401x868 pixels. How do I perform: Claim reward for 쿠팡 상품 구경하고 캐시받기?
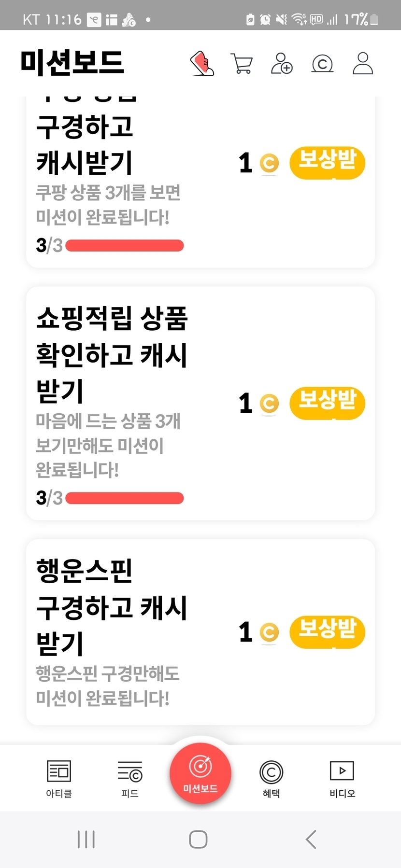tap(327, 163)
